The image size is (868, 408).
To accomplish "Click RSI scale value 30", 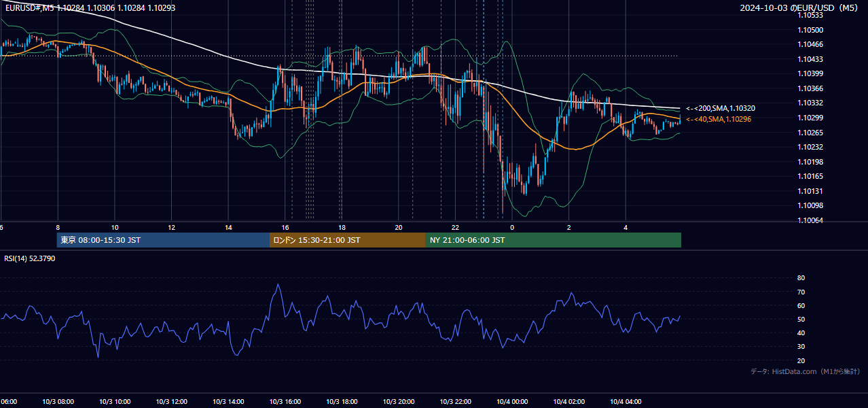I will coord(801,346).
